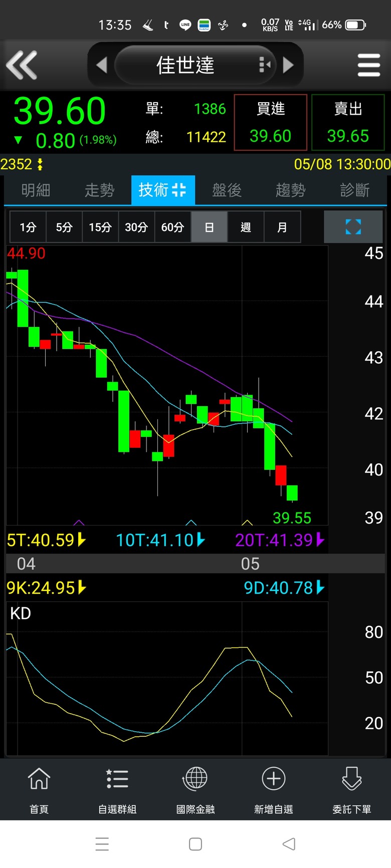Tap the 賣出 39.65 sell box
This screenshot has height=868, width=391.
(x=348, y=122)
